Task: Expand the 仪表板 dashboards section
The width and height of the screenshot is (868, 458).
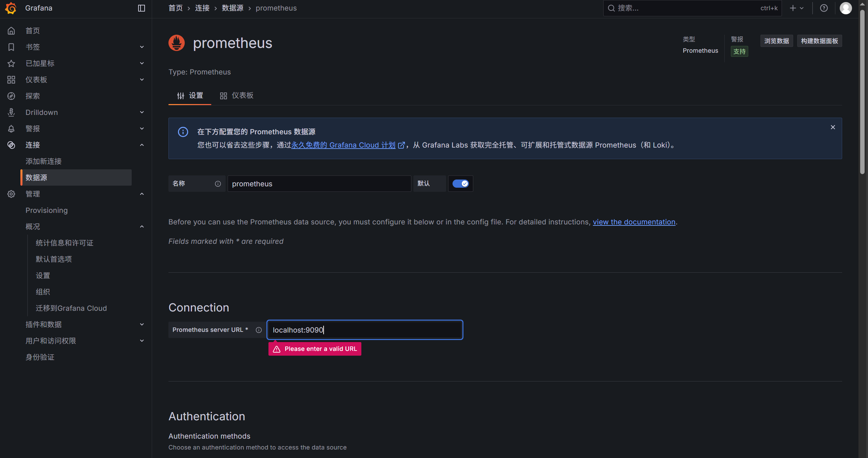Action: [x=142, y=80]
